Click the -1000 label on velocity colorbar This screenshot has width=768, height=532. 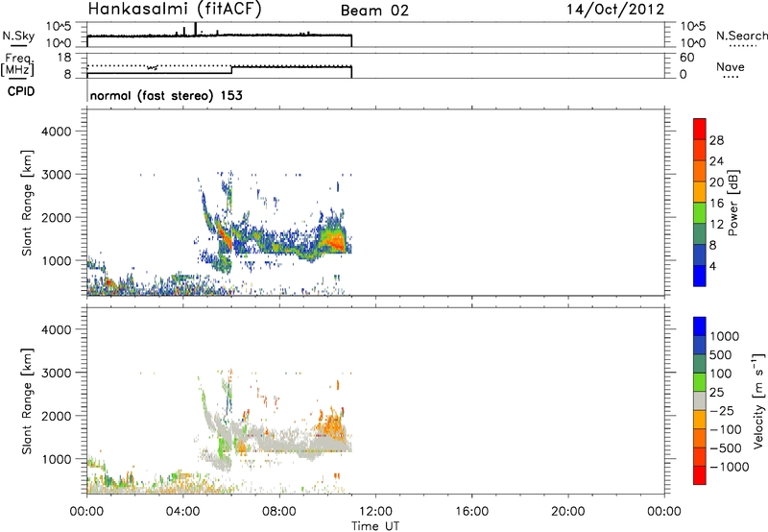(729, 467)
